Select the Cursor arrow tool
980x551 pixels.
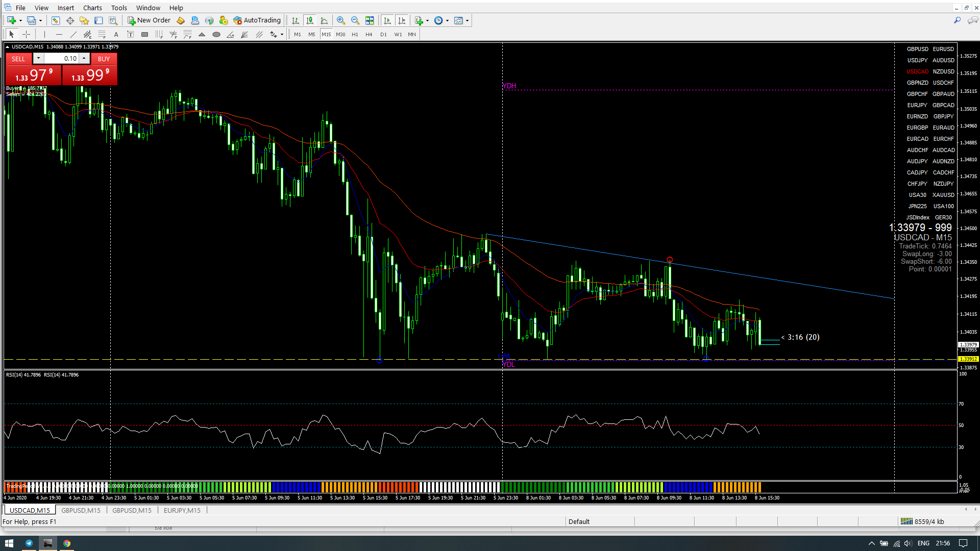coord(12,34)
